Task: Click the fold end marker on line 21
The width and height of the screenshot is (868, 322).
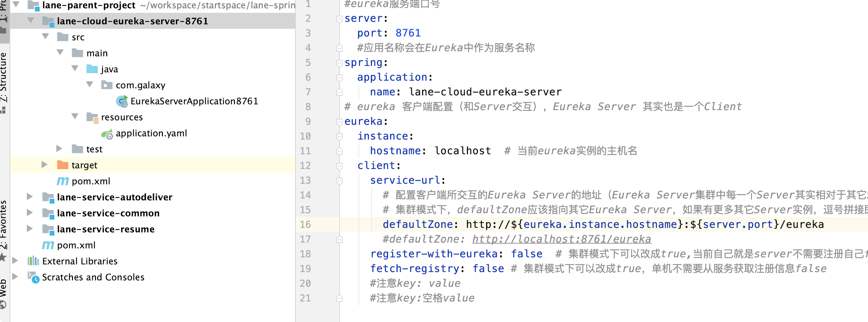Action: point(339,298)
